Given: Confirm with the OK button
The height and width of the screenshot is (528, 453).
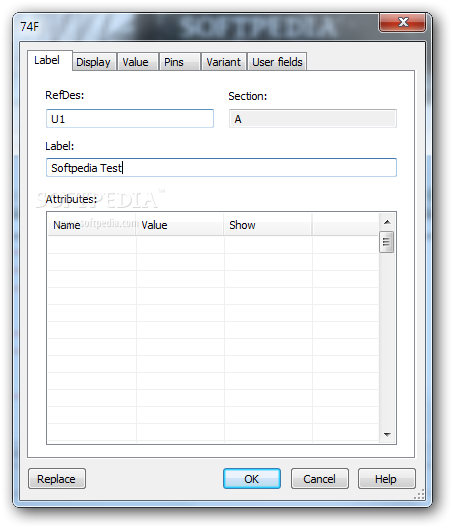Looking at the screenshot, I should coord(252,478).
